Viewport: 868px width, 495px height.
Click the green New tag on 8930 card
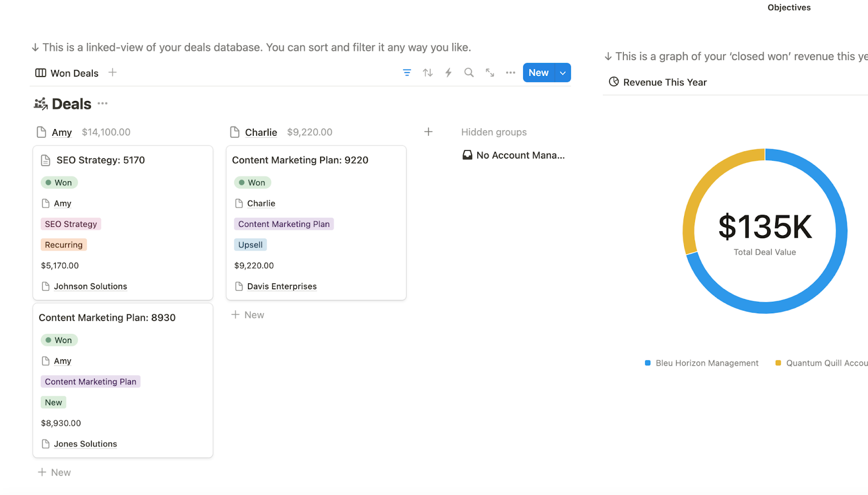point(53,402)
